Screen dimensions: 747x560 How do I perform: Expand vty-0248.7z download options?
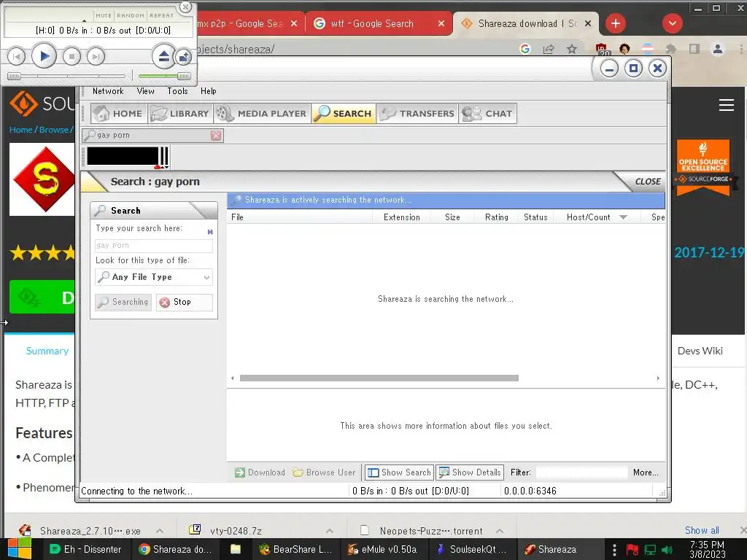coord(329,531)
